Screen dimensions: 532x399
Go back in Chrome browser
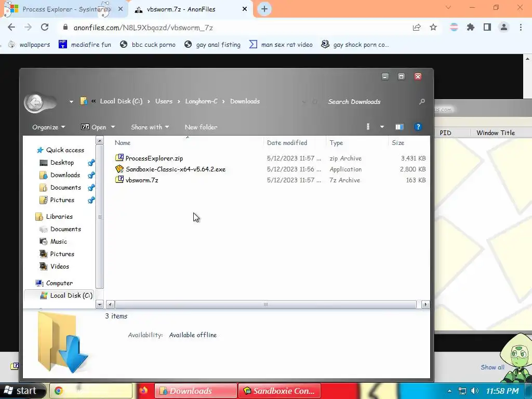click(x=11, y=27)
